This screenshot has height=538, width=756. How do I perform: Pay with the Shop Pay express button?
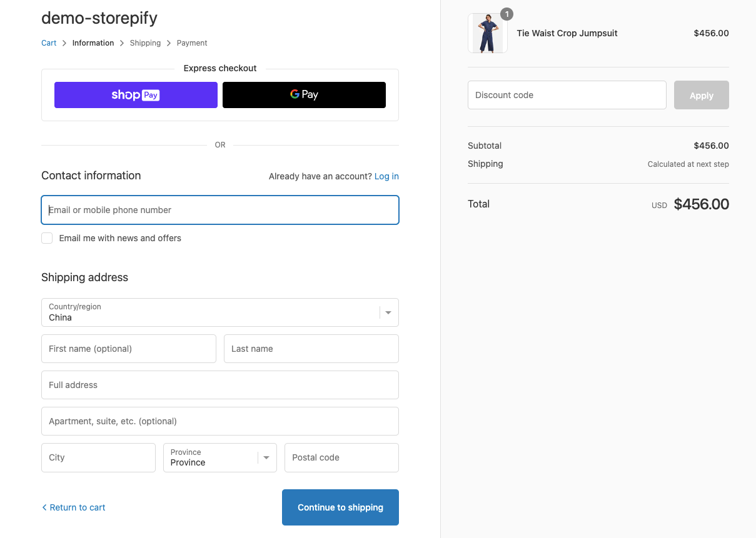pyautogui.click(x=136, y=95)
